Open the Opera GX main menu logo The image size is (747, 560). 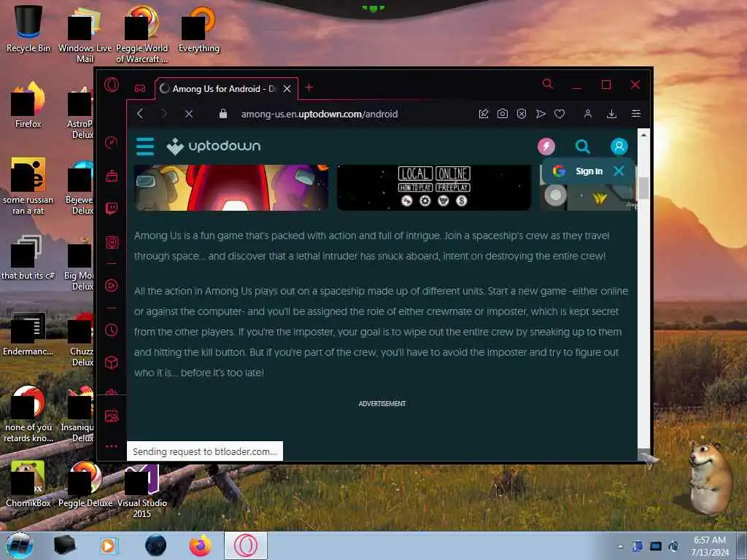112,85
